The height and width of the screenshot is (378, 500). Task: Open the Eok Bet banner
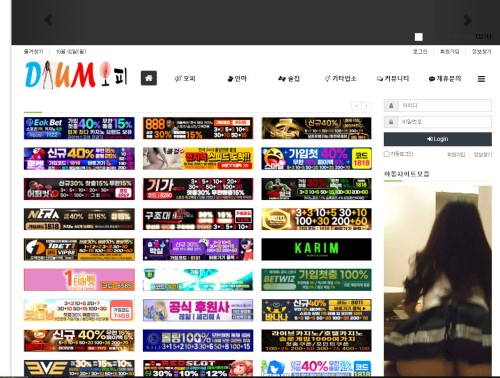pyautogui.click(x=79, y=128)
